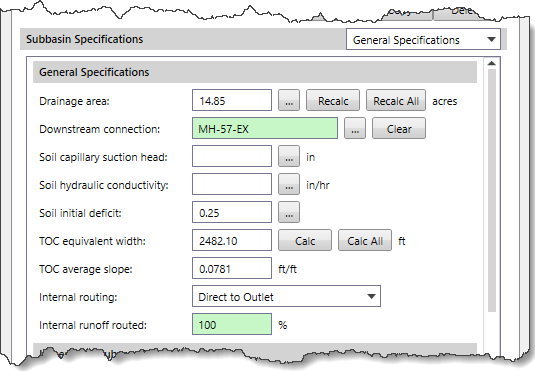
Task: Click the 'Internal runoff routed:' label
Action: 93,325
